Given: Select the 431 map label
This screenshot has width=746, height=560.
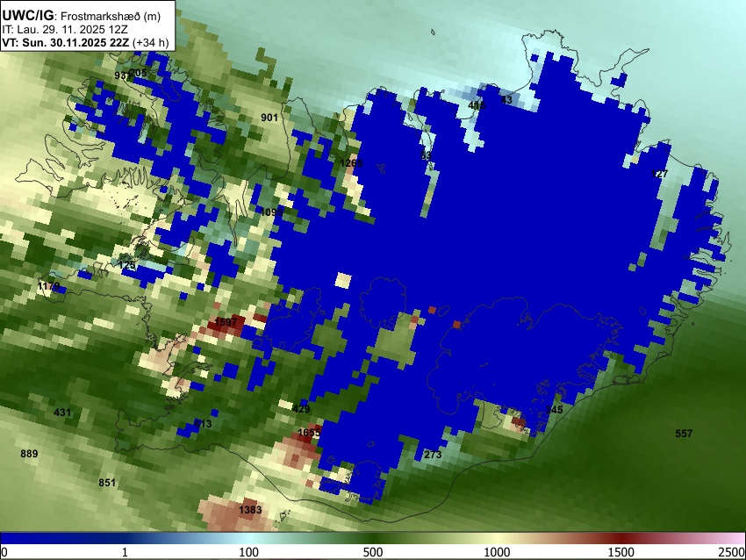Looking at the screenshot, I should tap(62, 413).
